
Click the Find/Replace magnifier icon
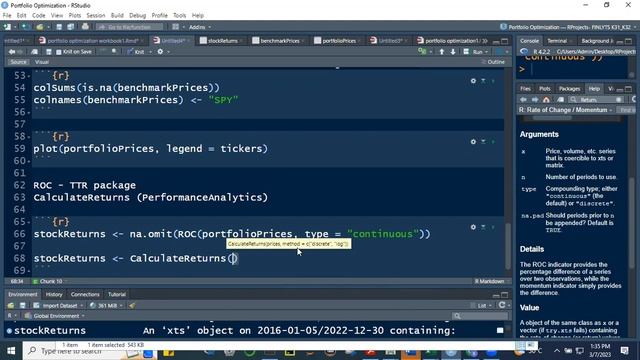click(115, 52)
